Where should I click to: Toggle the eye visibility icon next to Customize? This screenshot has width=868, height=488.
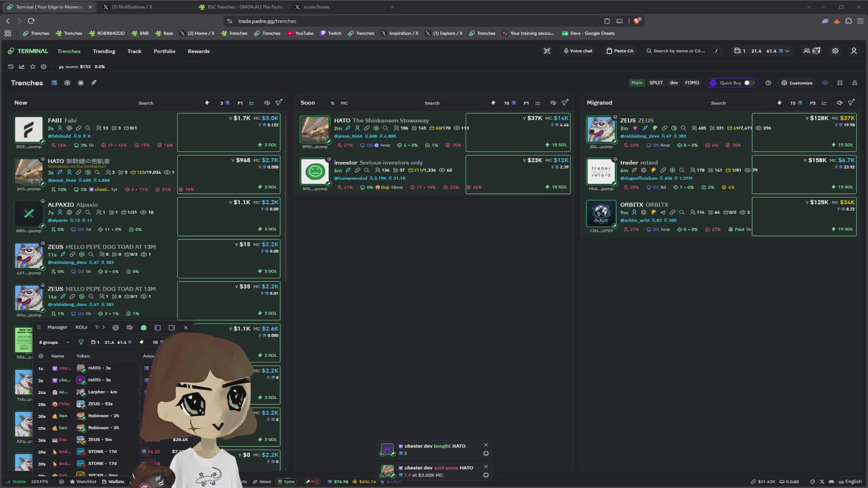(825, 83)
